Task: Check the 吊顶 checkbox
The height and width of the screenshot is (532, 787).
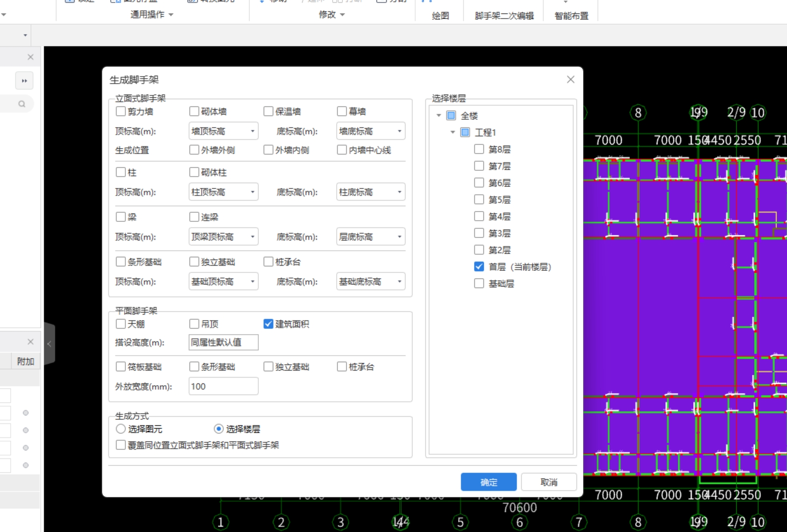Action: click(194, 324)
